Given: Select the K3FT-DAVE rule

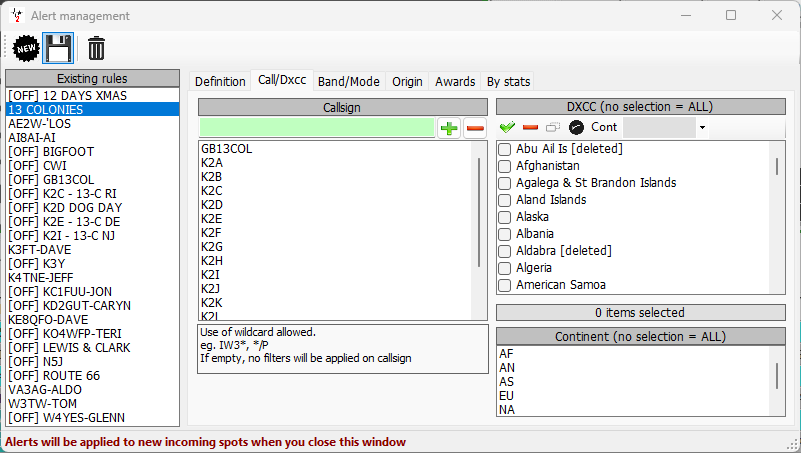Looking at the screenshot, I should (92, 250).
